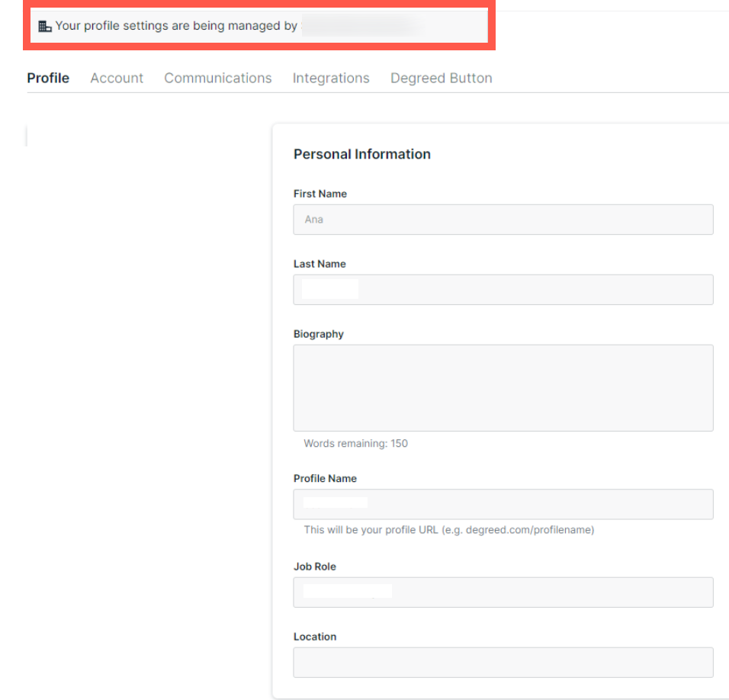Click the Words remaining: 150 counter
Screen dimensions: 729x700
coord(355,443)
